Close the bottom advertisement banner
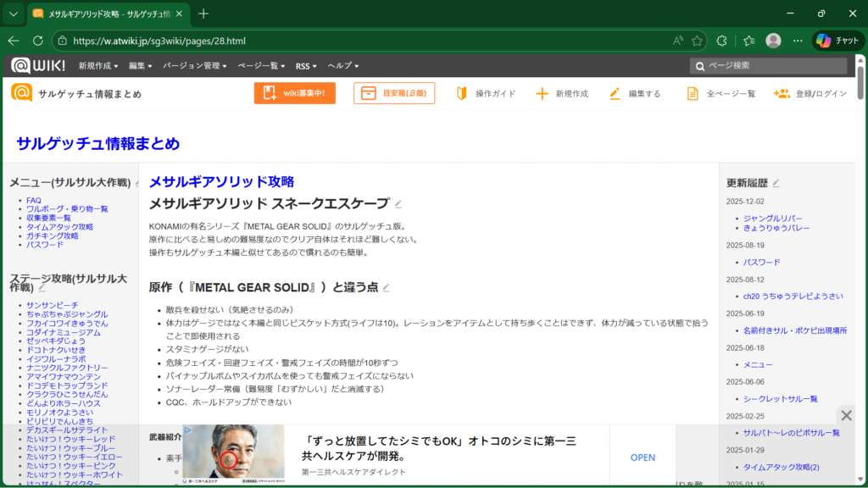This screenshot has width=868, height=488. [846, 415]
